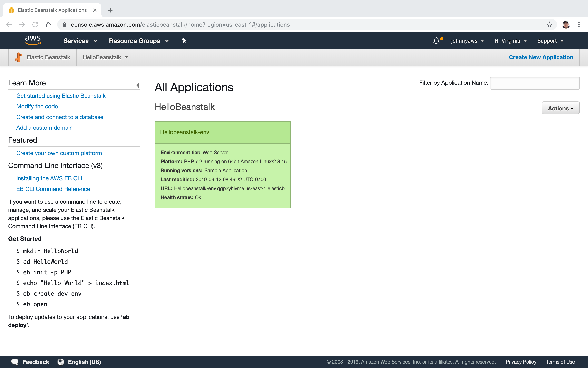Click the Elastic Beanstalk service icon
The image size is (588, 368).
(x=18, y=57)
